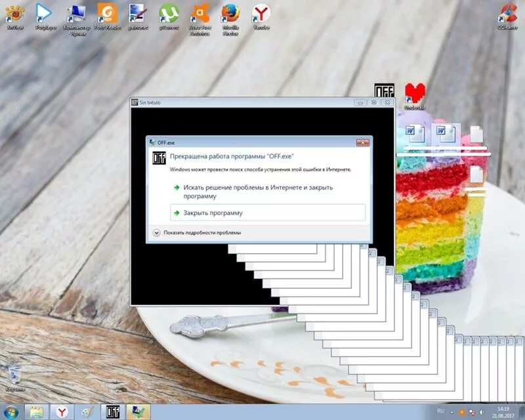Click the orange Avast tray icon
The width and height of the screenshot is (525, 420).
pos(462,412)
